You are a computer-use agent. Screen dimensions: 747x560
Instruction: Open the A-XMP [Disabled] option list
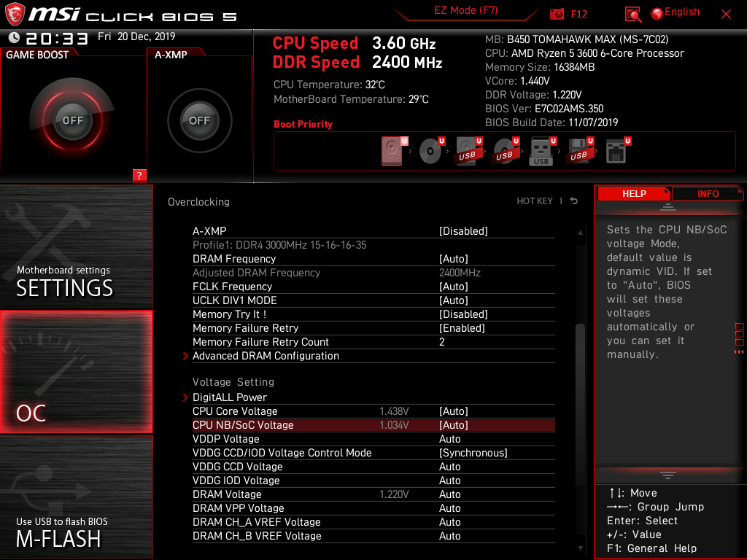click(x=463, y=231)
